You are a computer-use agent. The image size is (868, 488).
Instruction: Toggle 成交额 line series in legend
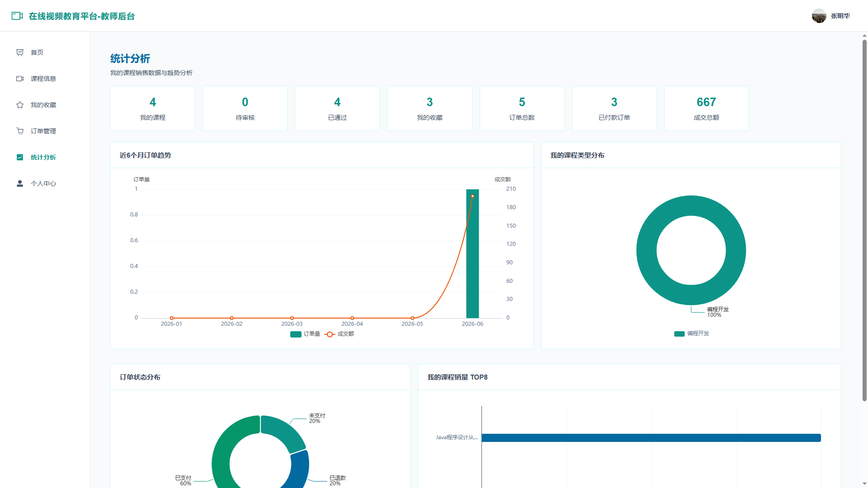pyautogui.click(x=340, y=334)
